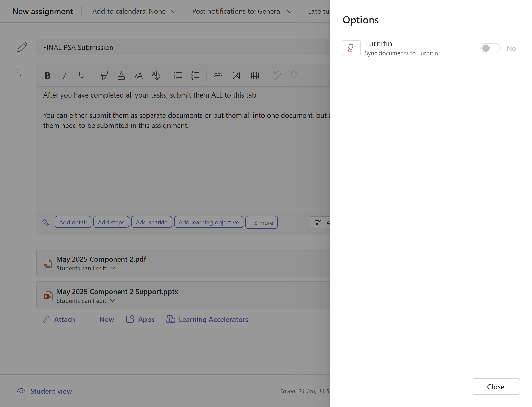Click Attach to add a file
This screenshot has height=407, width=532.
(59, 319)
